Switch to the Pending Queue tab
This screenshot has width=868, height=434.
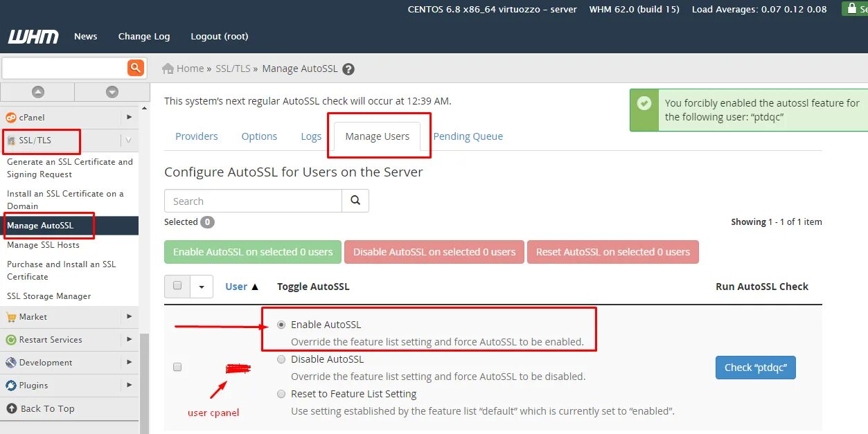tap(468, 136)
